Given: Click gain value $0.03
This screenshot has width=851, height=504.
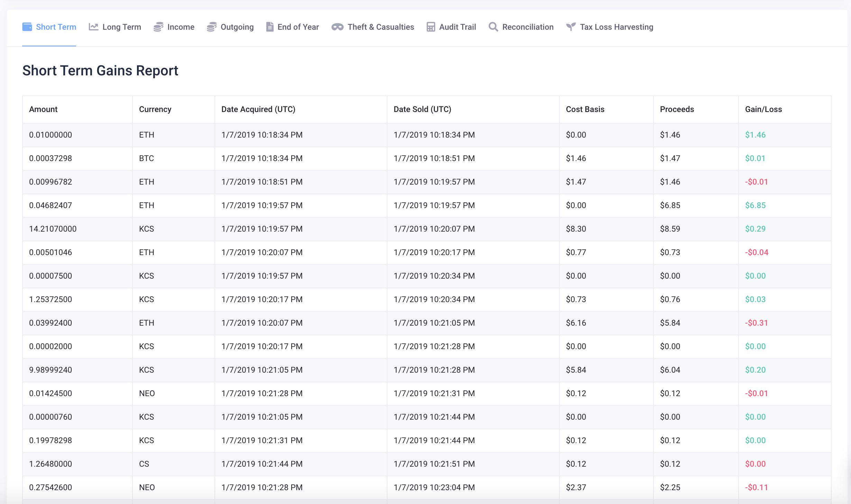Looking at the screenshot, I should click(755, 299).
